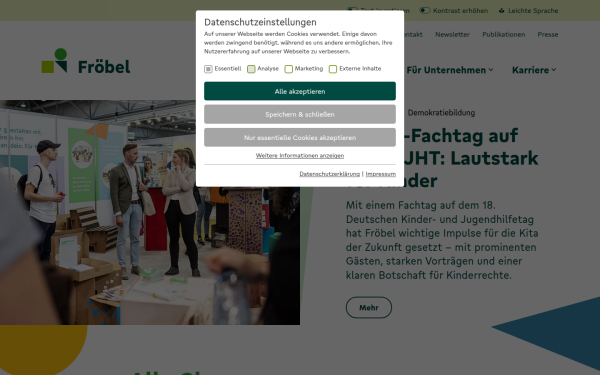
Task: Open the Presse menu item
Action: (x=548, y=34)
